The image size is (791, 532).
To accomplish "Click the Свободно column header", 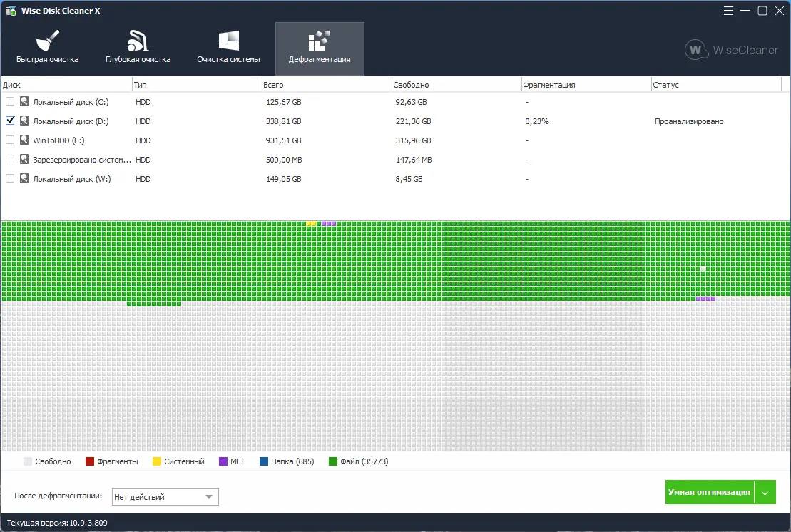I will tap(456, 85).
